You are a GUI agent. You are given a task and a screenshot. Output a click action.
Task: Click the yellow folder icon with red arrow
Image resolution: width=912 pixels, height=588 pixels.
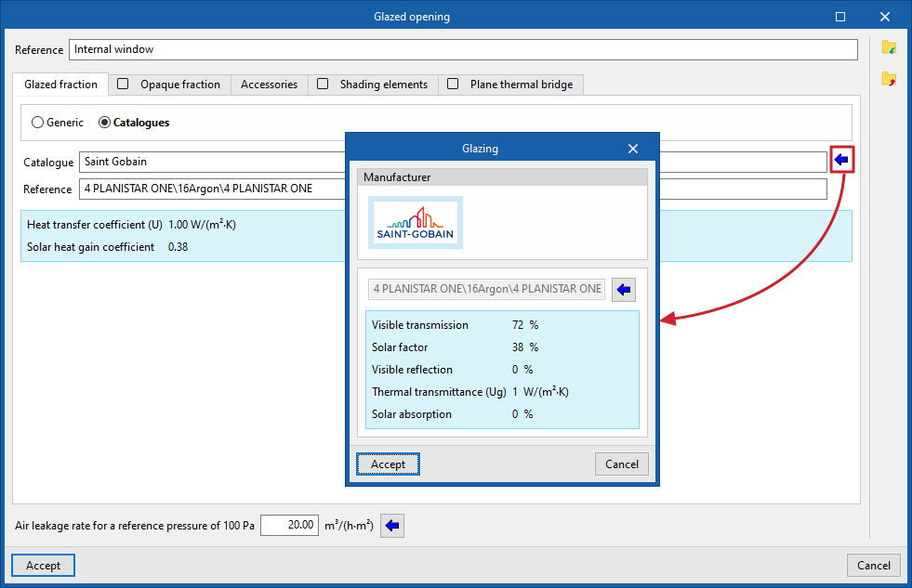(889, 78)
